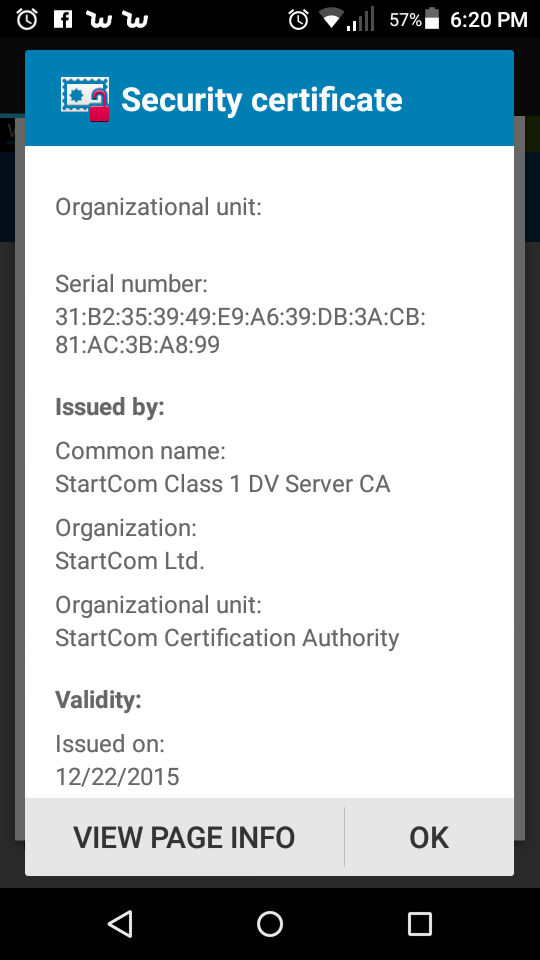This screenshot has width=540, height=960.
Task: Tap the issued on date 12/22/2015
Action: [117, 777]
